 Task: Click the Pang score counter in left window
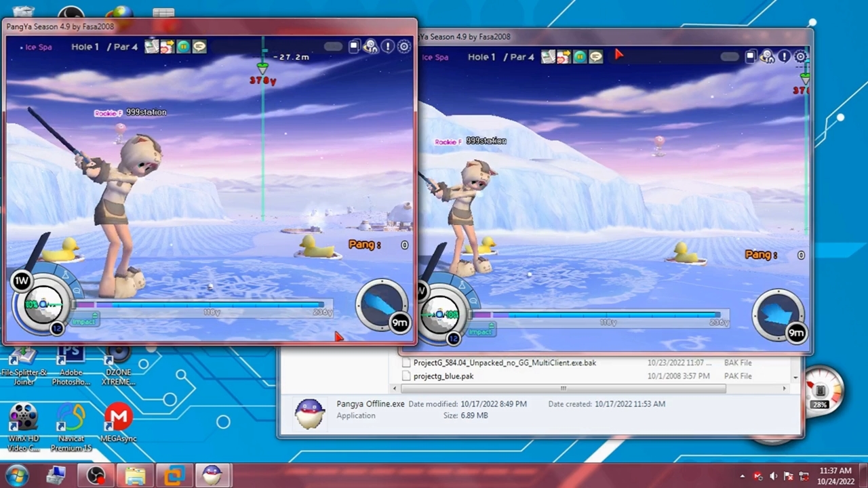378,245
